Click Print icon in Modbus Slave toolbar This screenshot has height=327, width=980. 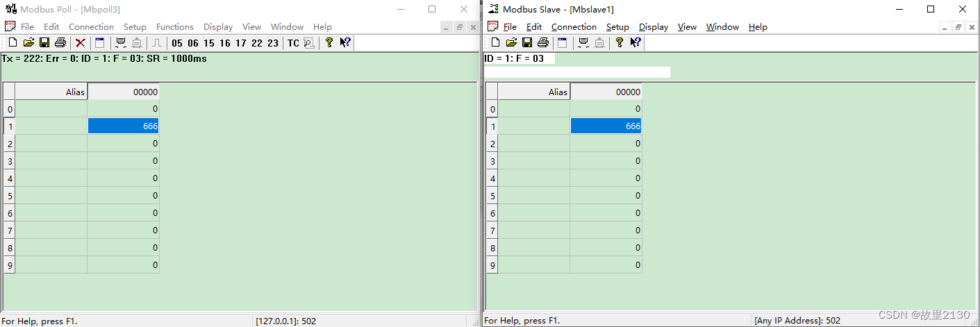543,43
